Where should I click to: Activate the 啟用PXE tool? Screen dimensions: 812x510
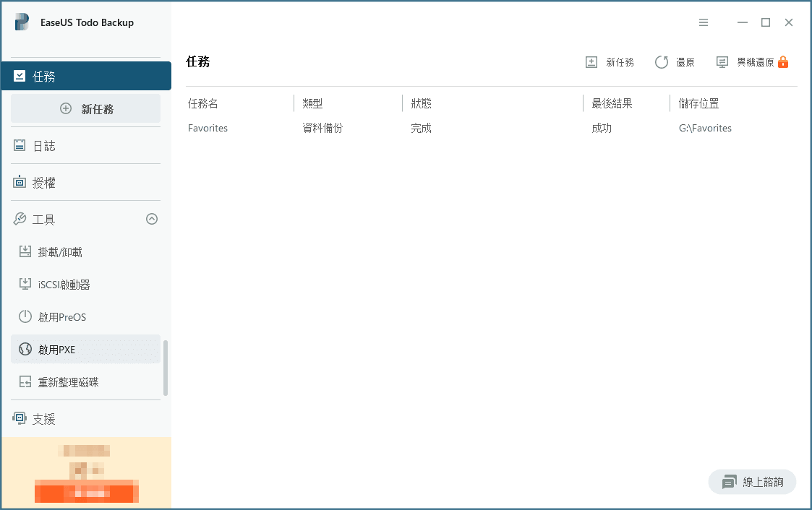(x=58, y=349)
